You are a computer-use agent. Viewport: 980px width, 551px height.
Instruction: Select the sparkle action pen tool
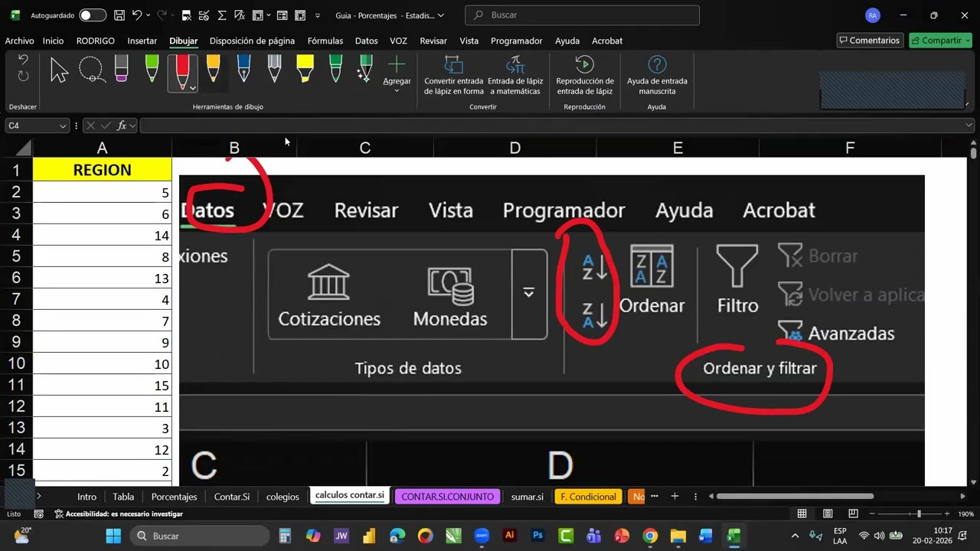click(365, 69)
